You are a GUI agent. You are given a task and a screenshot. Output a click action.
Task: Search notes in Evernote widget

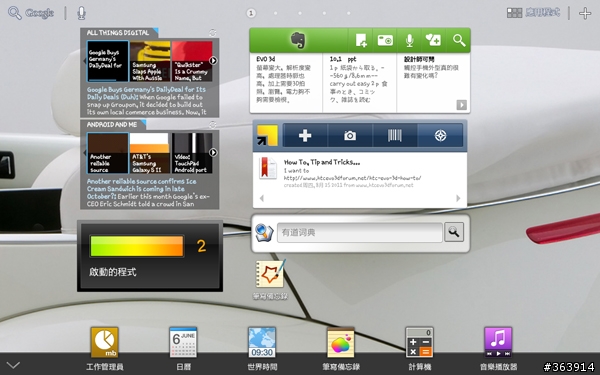[x=458, y=40]
